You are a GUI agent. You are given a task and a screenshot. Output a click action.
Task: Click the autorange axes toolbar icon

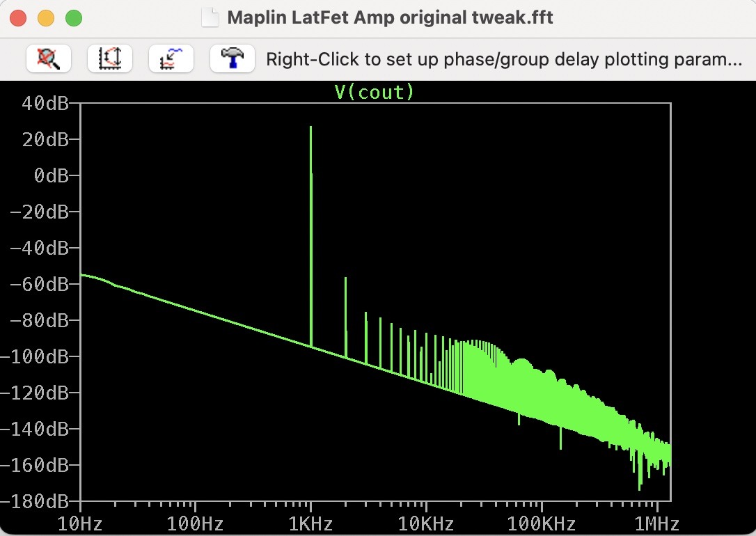point(110,58)
